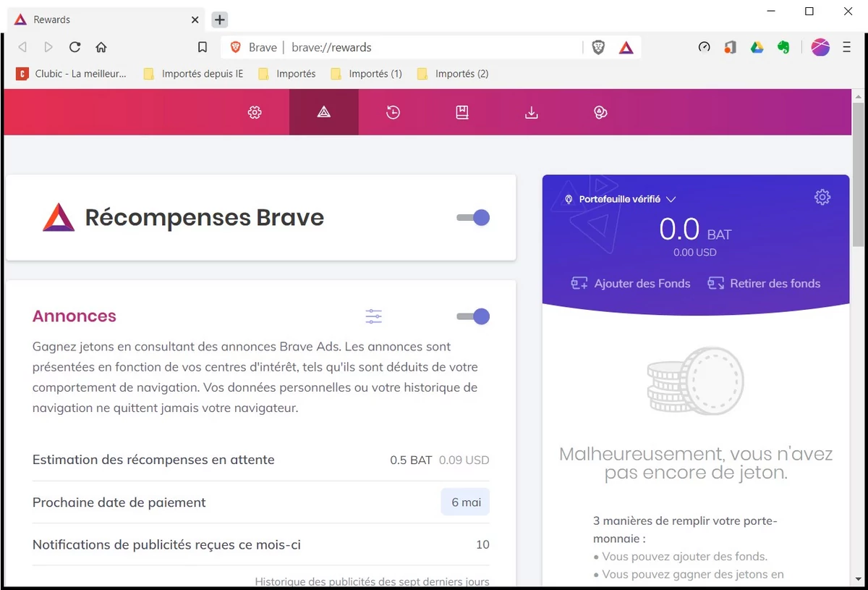868x590 pixels.
Task: Open the speedometer extension icon
Action: point(705,47)
